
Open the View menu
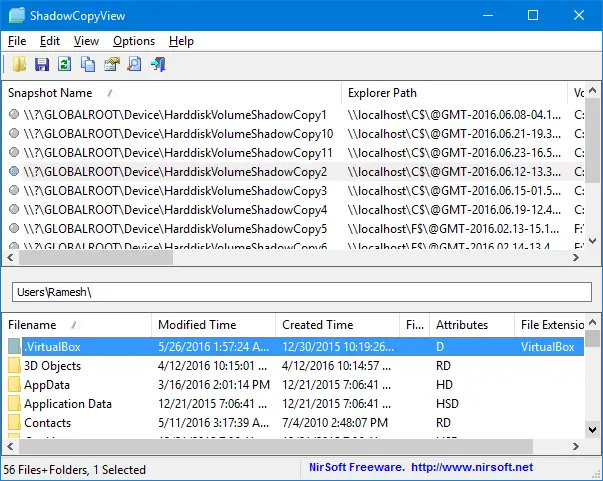87,41
